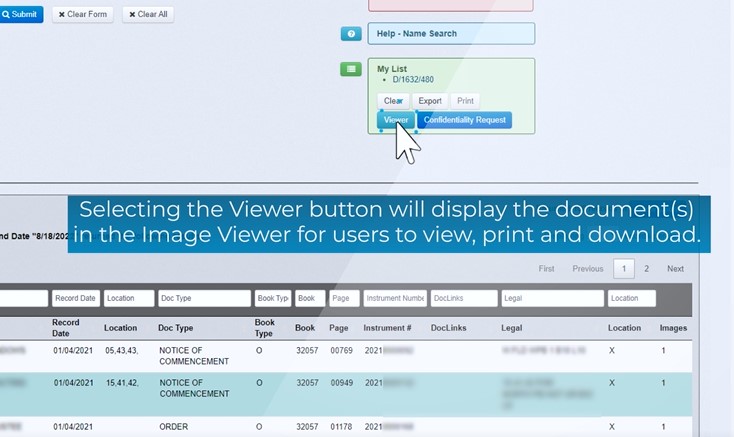
Task: Sort by Record Date column header
Action: (66, 328)
